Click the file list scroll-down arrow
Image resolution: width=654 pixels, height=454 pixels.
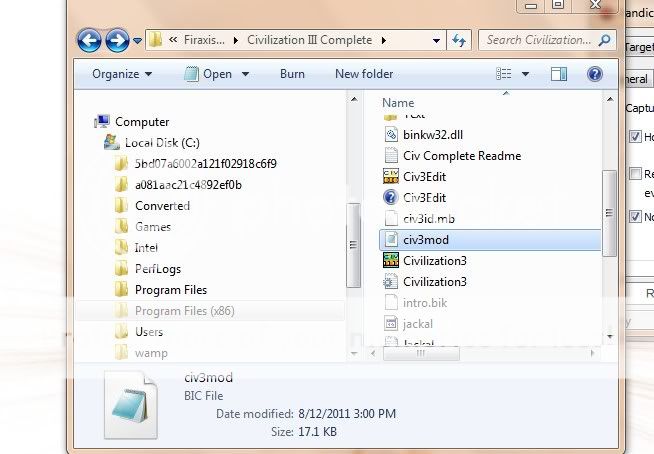610,336
